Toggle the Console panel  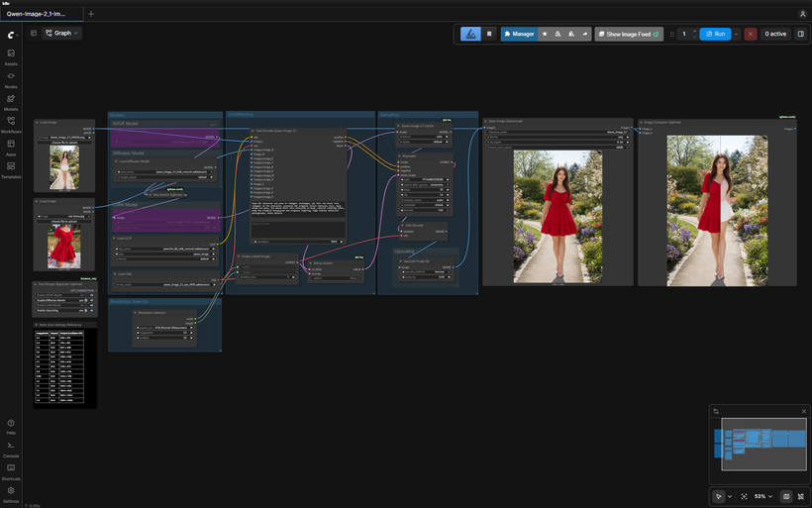tap(11, 449)
